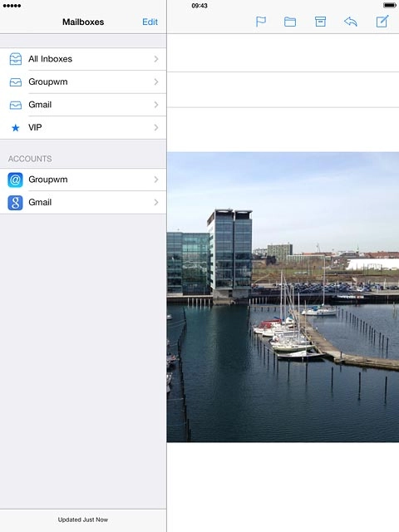399x532 pixels.
Task: Select Groupwm label under Accounts
Action: pos(48,180)
